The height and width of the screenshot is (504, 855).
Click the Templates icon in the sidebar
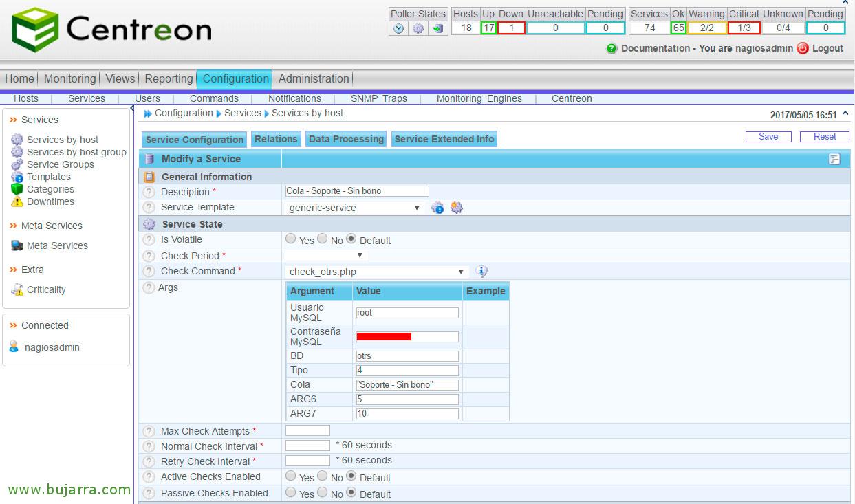point(17,177)
